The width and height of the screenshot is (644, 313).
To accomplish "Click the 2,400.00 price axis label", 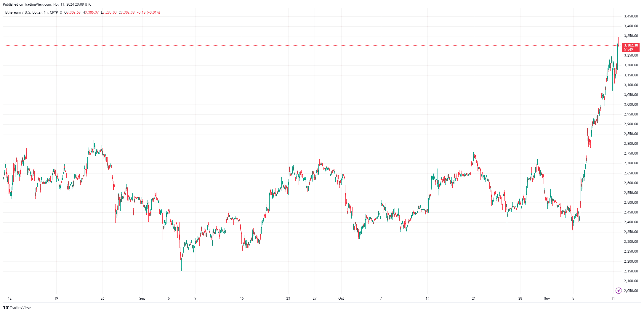I will [x=631, y=222].
